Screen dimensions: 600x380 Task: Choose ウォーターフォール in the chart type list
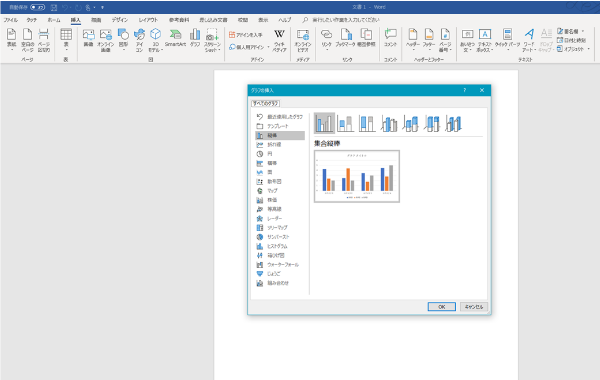click(280, 264)
